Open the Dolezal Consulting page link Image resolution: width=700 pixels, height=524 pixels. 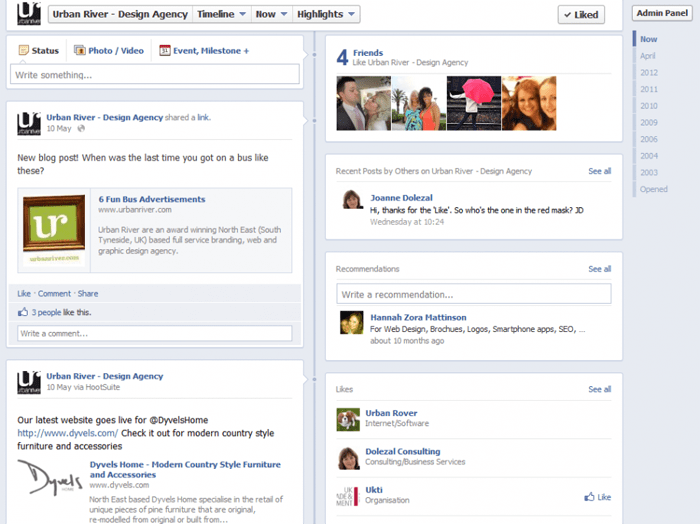click(403, 451)
